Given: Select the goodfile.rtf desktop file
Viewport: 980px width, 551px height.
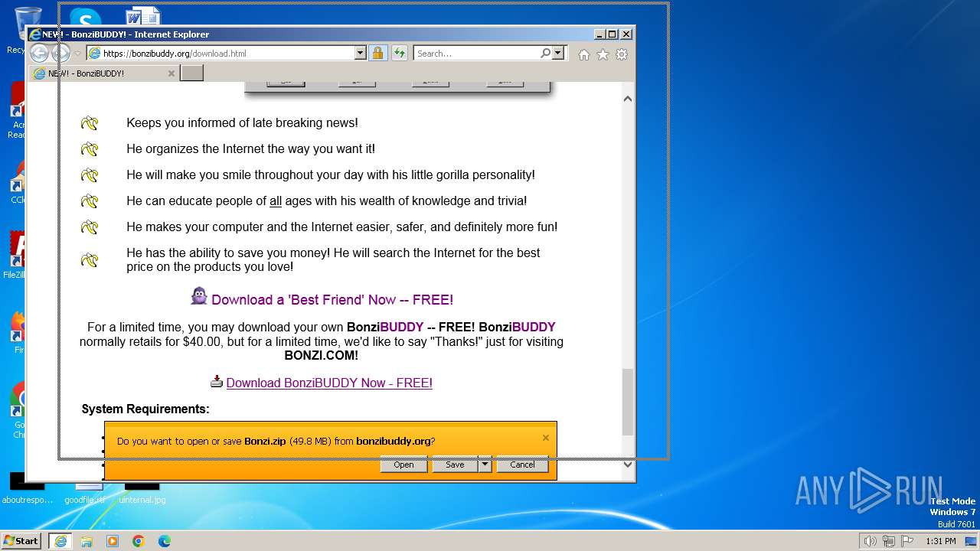Looking at the screenshot, I should tap(84, 491).
